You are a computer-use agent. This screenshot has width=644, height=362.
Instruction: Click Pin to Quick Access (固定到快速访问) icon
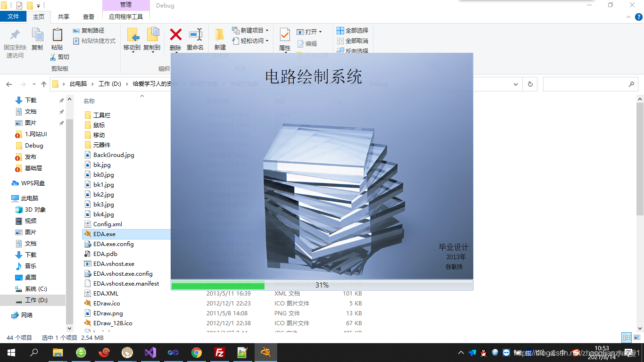point(15,35)
